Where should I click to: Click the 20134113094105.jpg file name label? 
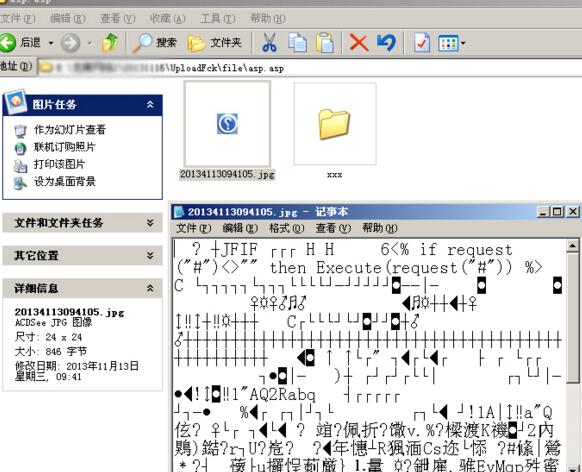(228, 174)
